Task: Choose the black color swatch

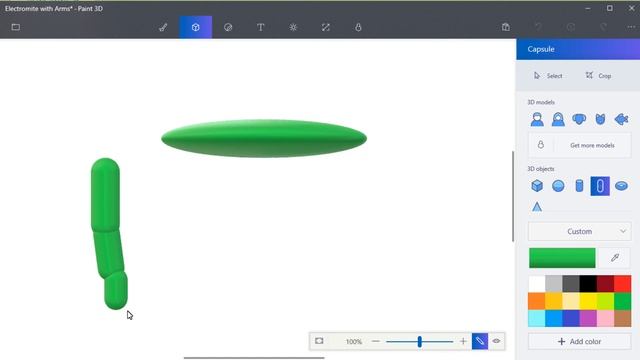Action: (588, 284)
